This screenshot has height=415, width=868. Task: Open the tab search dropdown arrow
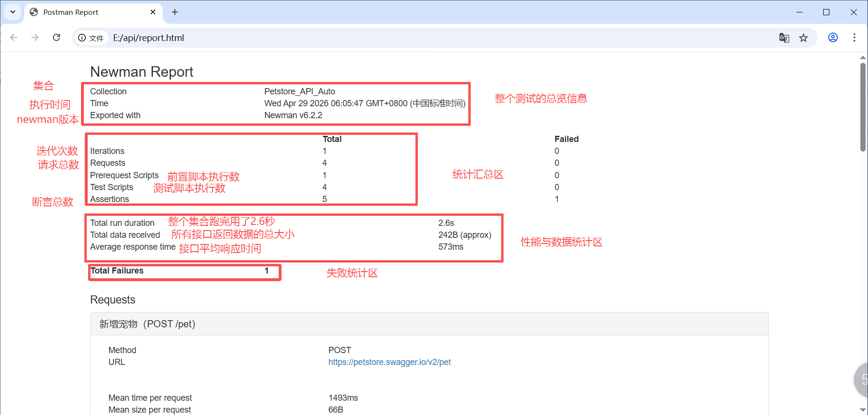coord(13,12)
